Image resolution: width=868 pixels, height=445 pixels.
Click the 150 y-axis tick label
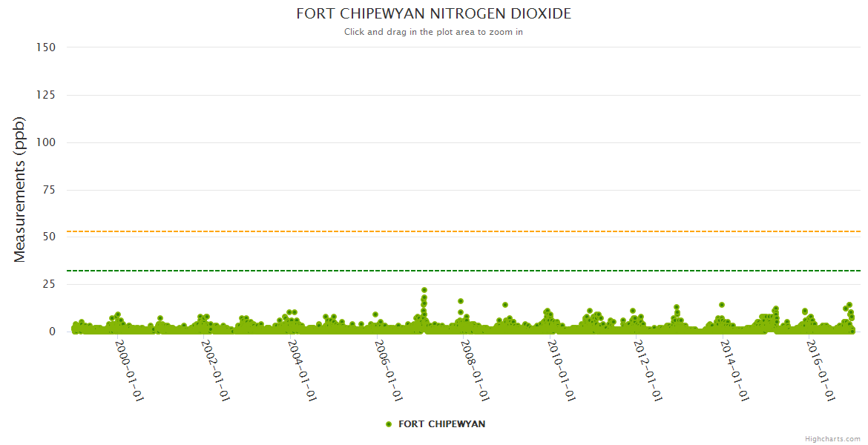(46, 47)
